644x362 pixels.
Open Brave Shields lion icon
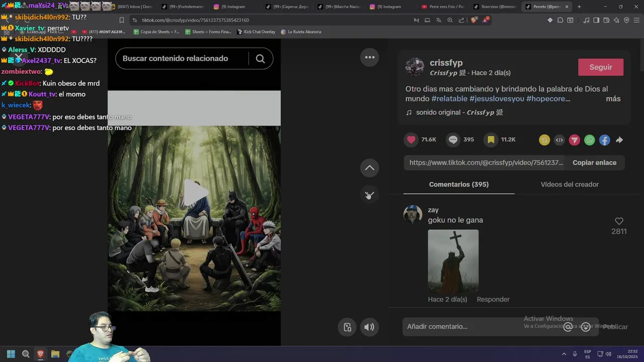point(474,20)
